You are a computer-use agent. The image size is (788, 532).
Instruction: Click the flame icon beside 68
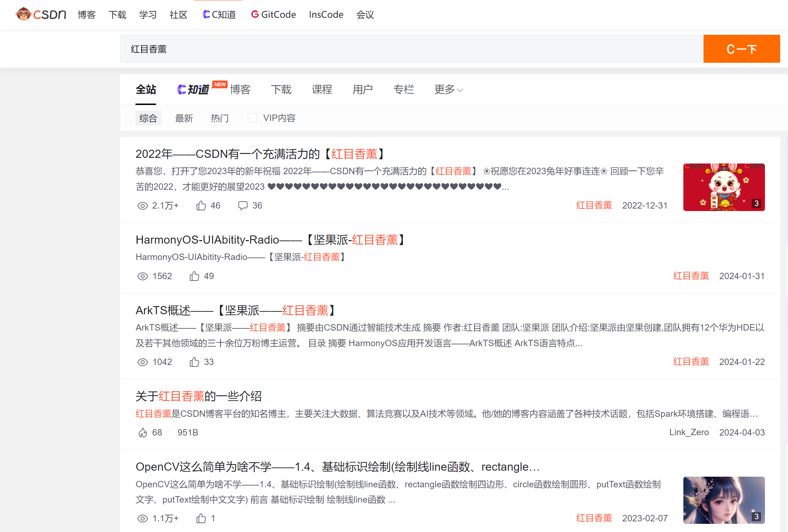[x=143, y=433]
